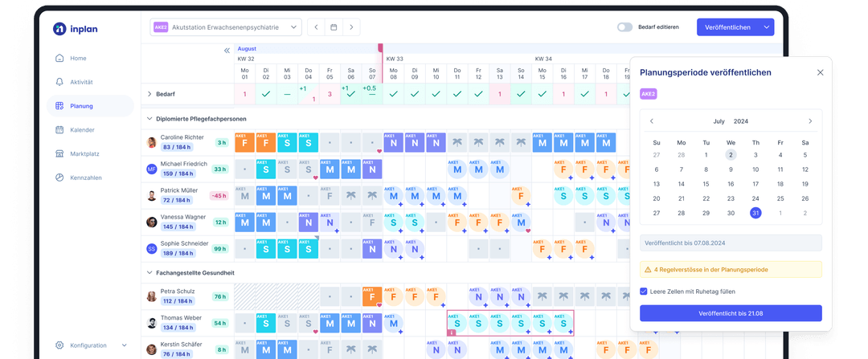Click the KW 33 week label
Viewport: 868px width, 359px height.
395,59
